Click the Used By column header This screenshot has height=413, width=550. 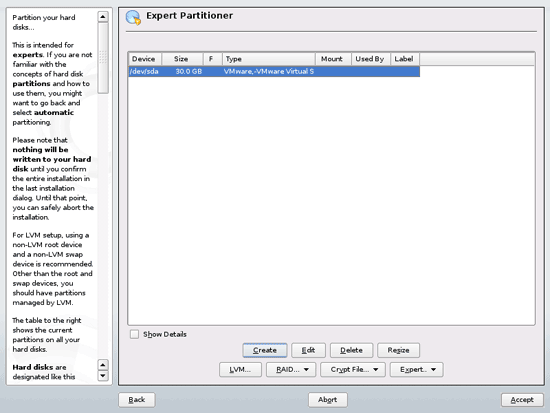[371, 59]
